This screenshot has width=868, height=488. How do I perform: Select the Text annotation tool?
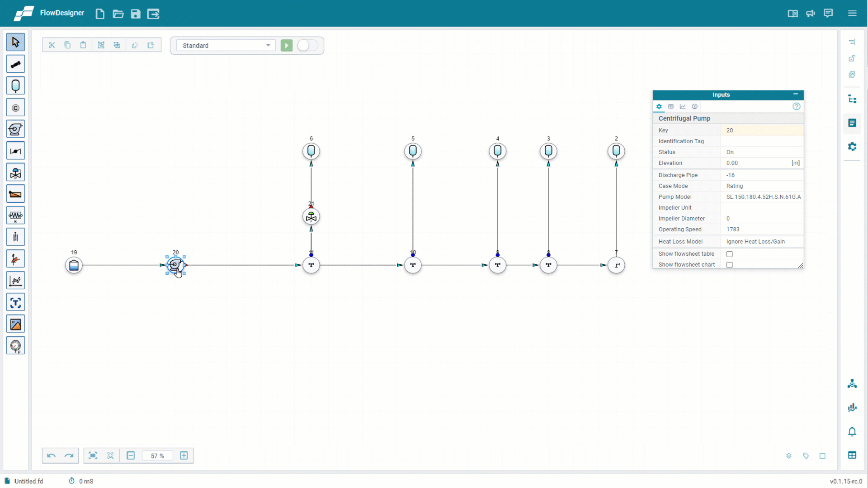[15, 303]
